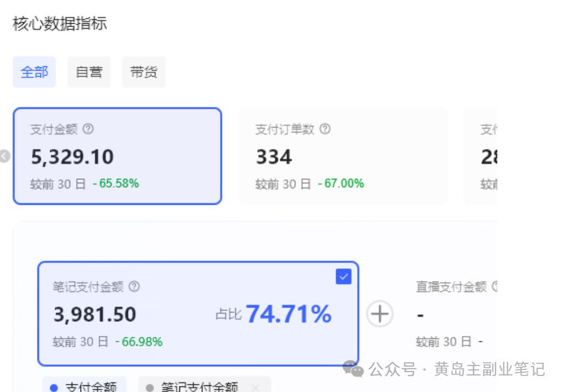The height and width of the screenshot is (392, 563).
Task: Select the partially visible third metric card
Action: [480, 156]
